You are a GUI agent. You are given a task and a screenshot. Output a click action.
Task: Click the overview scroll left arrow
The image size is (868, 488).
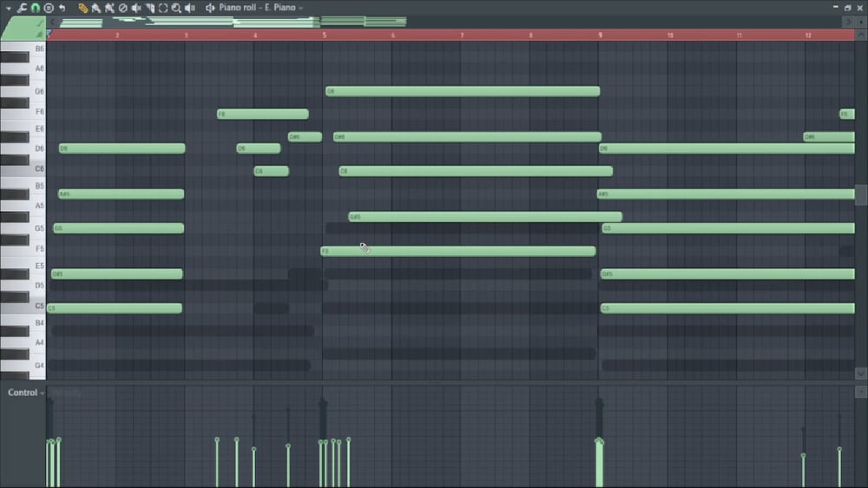click(x=53, y=23)
